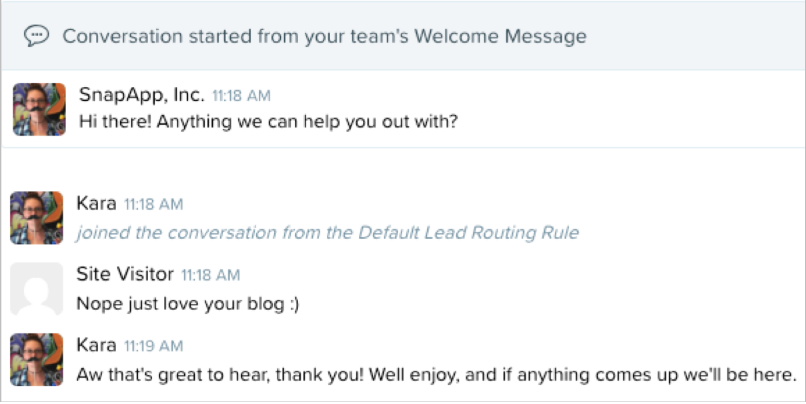Click Kara's avatar on the 11:19 AM message
The width and height of the screenshot is (806, 404).
36,360
